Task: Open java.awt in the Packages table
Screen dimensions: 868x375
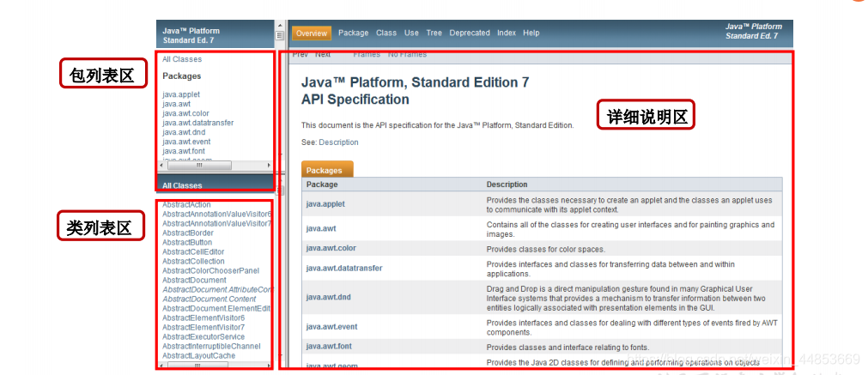Action: (x=321, y=228)
